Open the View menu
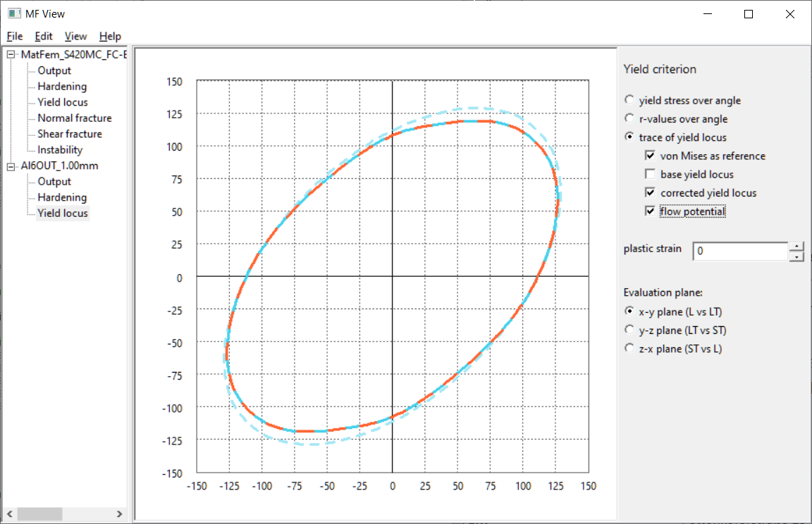 pyautogui.click(x=75, y=36)
